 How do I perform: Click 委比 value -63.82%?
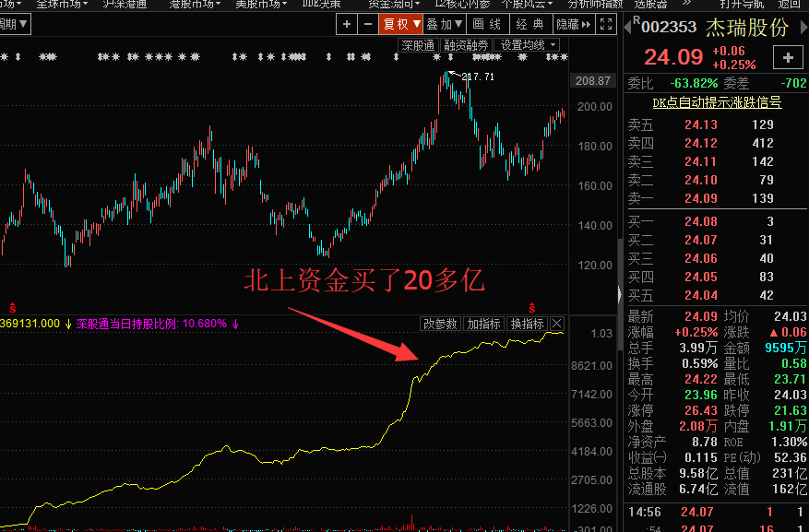pos(694,83)
